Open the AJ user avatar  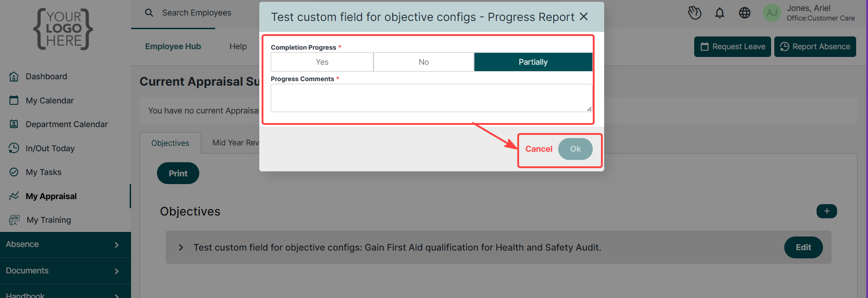point(772,13)
